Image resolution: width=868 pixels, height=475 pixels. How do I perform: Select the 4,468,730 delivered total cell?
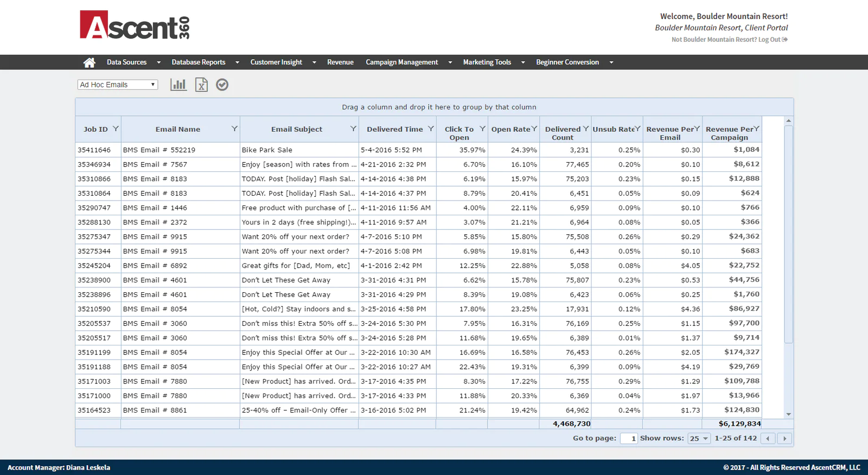pyautogui.click(x=566, y=423)
